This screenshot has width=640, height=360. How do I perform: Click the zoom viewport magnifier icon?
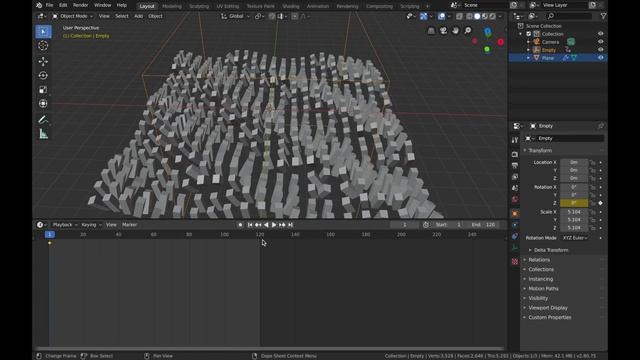tap(468, 31)
